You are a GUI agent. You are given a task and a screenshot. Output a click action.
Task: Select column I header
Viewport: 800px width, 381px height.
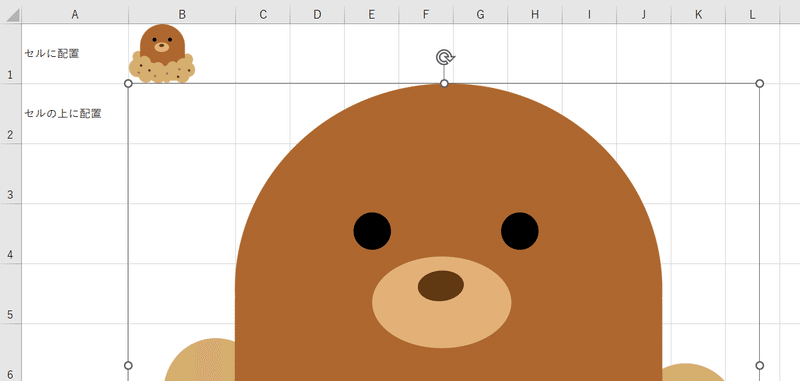[x=589, y=15]
